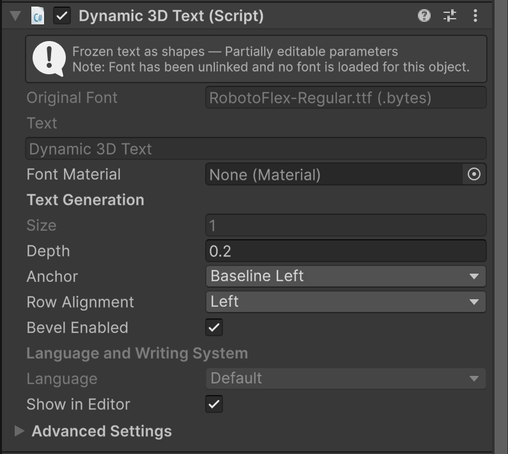Viewport: 508px width, 454px height.
Task: Toggle the Bevel Enabled checkbox
Action: 214,327
